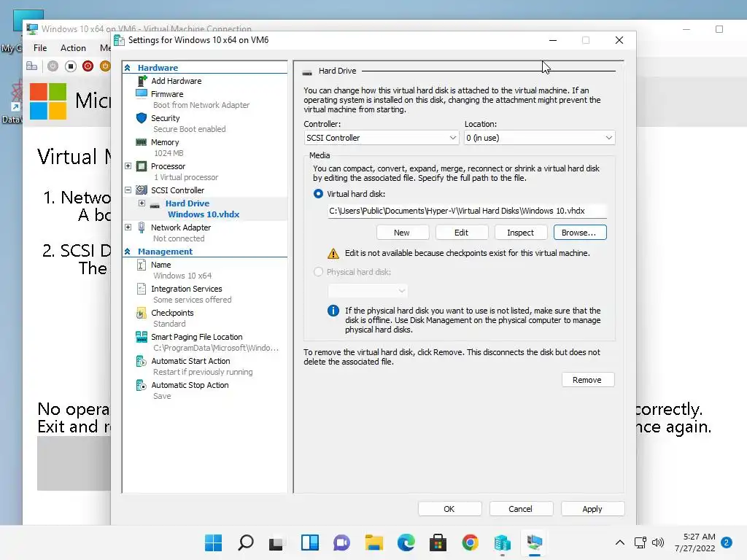Click the virtual hard disk path field
The image size is (747, 560).
[x=467, y=211]
